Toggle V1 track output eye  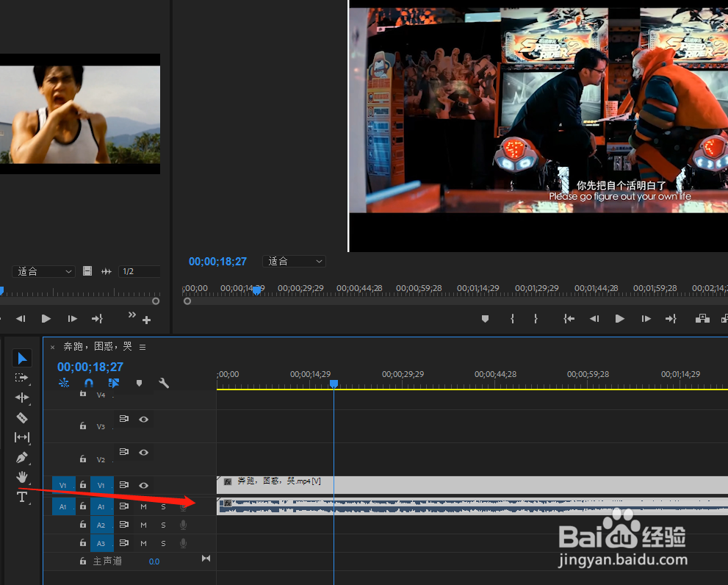(x=144, y=485)
